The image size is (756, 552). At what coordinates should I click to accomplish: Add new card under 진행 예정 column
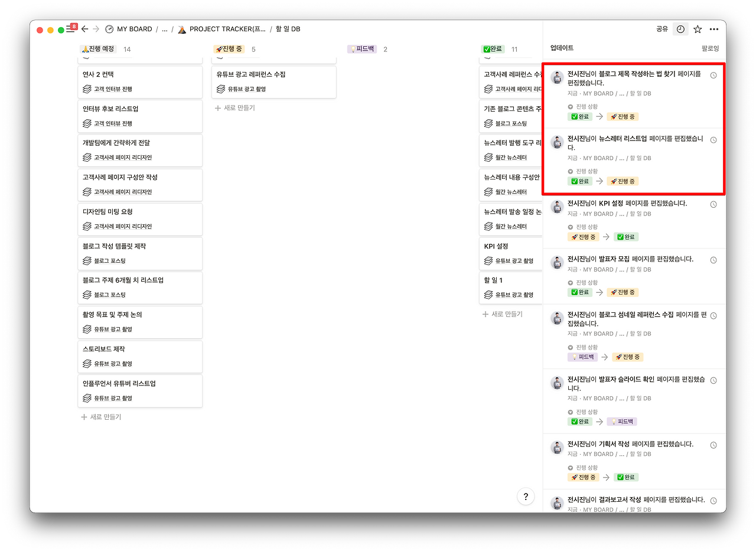pyautogui.click(x=101, y=417)
